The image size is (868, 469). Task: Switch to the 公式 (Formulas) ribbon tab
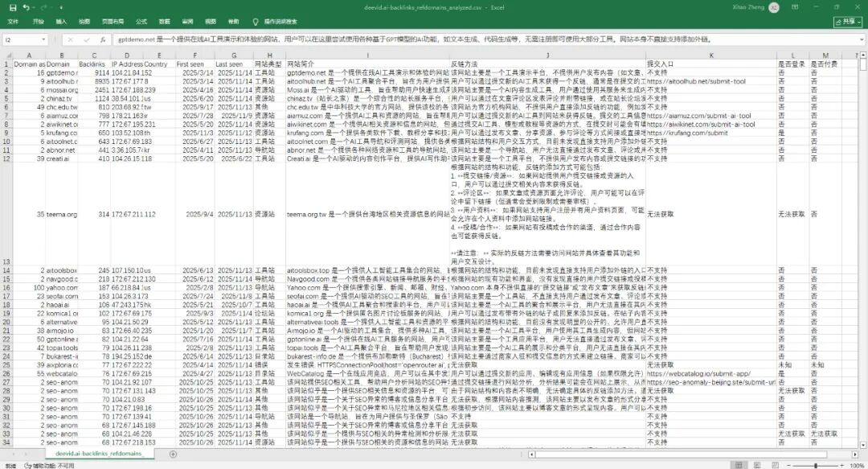click(141, 22)
